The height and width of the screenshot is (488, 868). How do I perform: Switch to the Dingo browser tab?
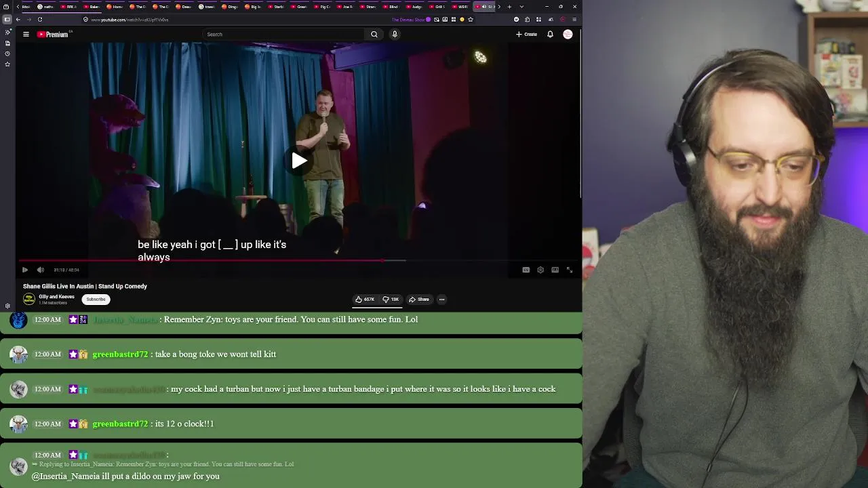pyautogui.click(x=230, y=7)
